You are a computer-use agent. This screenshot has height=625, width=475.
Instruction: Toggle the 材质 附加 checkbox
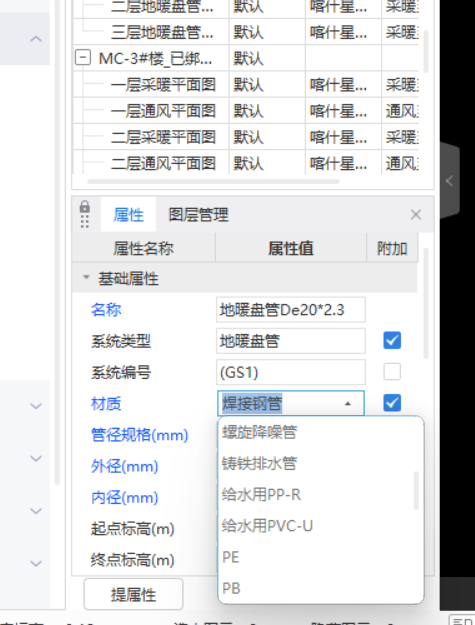click(392, 403)
